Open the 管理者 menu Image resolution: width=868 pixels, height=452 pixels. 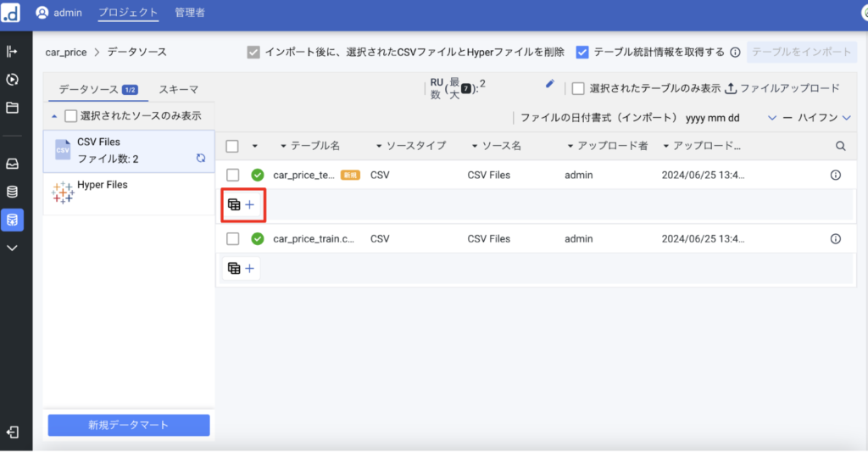click(x=190, y=12)
